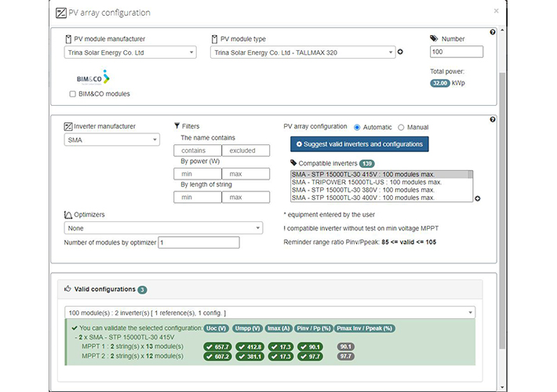The height and width of the screenshot is (392, 557).
Task: Click the Filters funnel icon
Action: [x=177, y=125]
